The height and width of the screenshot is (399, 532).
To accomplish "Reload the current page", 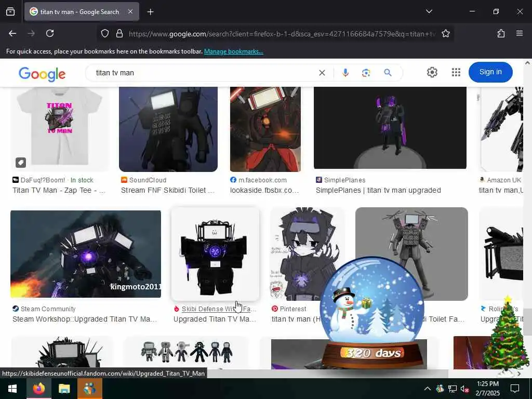I will [50, 33].
